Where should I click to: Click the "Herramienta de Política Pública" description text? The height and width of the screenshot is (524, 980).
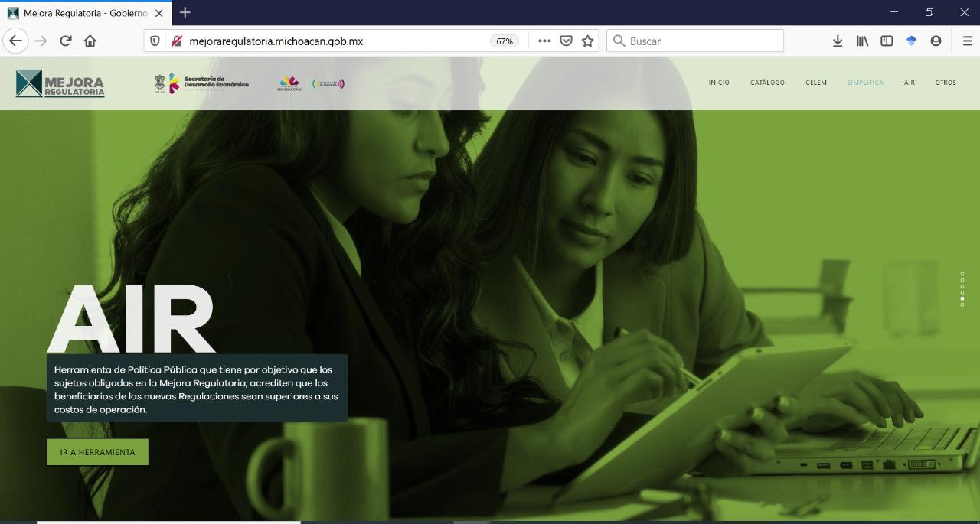(197, 389)
